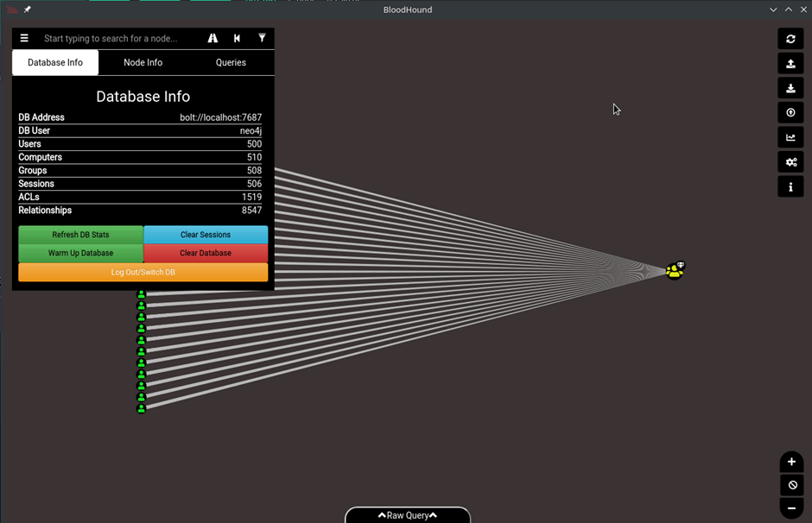Click the DB Address value bolt://localhost:7687
The height and width of the screenshot is (523, 812).
[x=220, y=117]
